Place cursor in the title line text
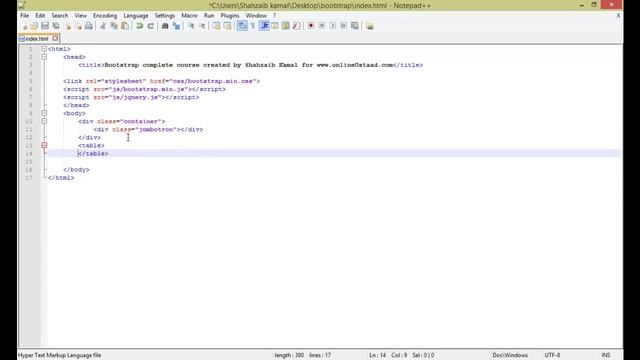Image resolution: width=640 pixels, height=360 pixels. tap(251, 65)
